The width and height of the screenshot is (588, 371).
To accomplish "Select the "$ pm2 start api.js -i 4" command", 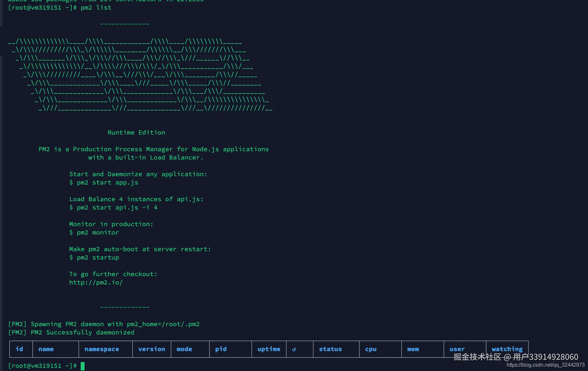I will [113, 207].
